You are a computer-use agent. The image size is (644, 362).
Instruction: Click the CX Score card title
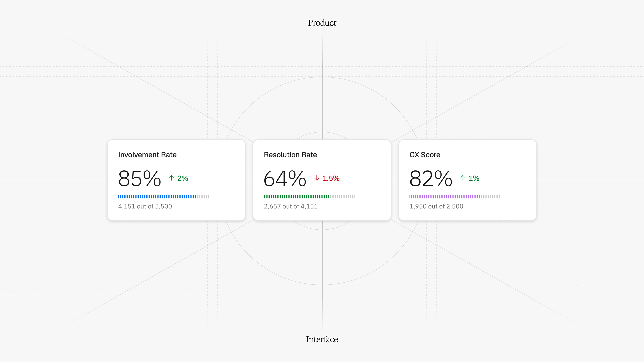(x=425, y=155)
